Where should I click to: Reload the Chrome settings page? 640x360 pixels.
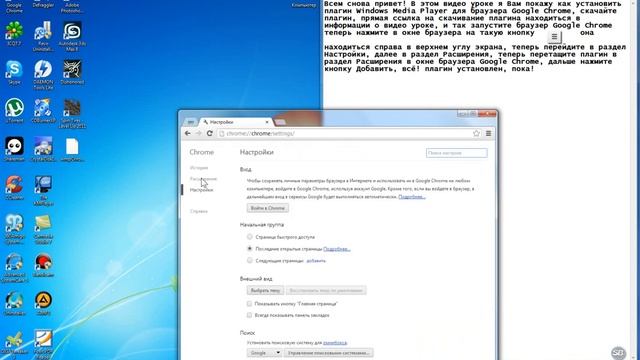[x=210, y=133]
